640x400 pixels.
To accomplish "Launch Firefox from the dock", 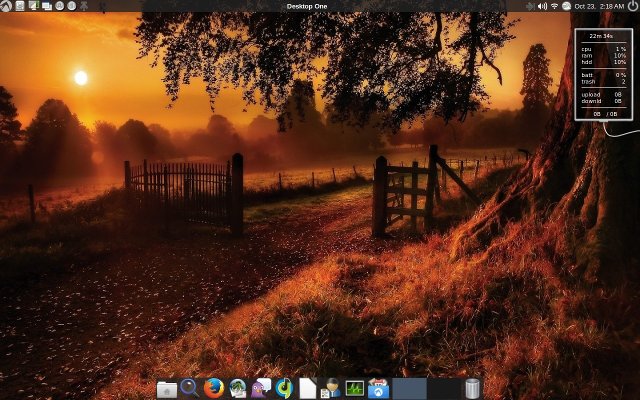I will (x=214, y=388).
